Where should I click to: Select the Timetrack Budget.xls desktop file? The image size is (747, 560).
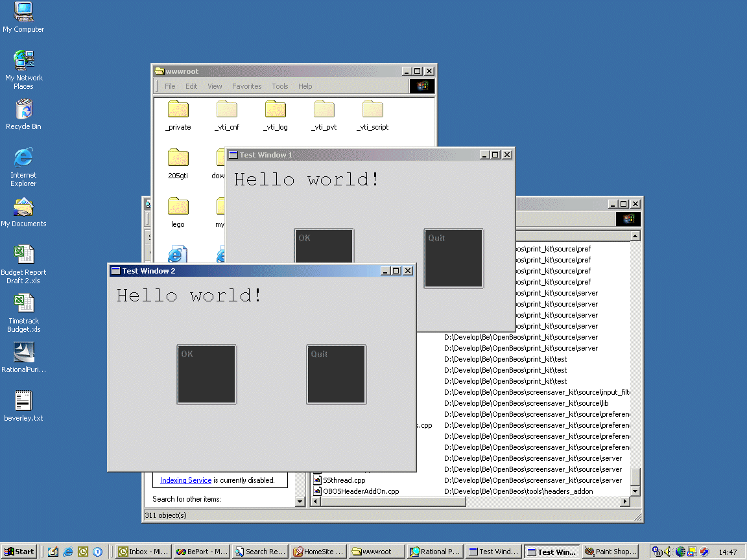(23, 303)
